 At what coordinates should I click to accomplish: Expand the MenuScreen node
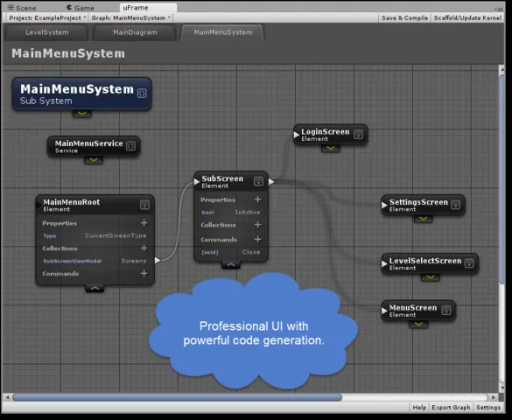point(418,325)
